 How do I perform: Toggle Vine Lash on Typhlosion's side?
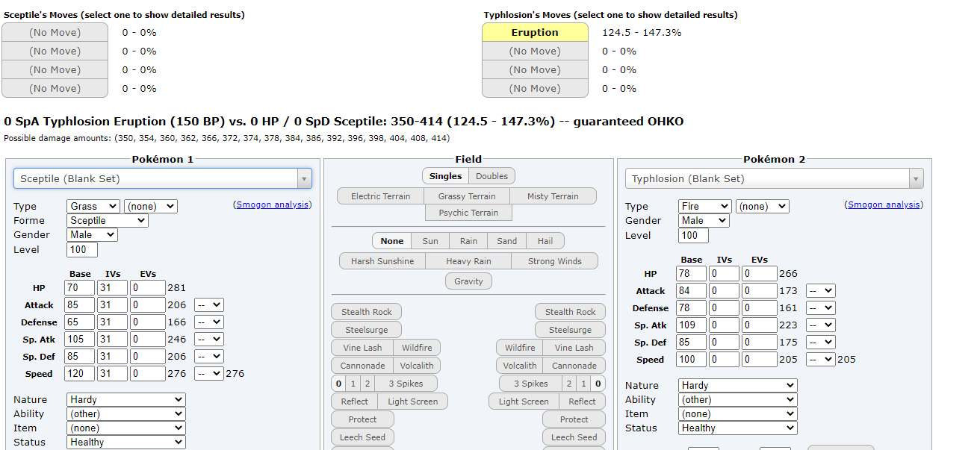point(574,348)
